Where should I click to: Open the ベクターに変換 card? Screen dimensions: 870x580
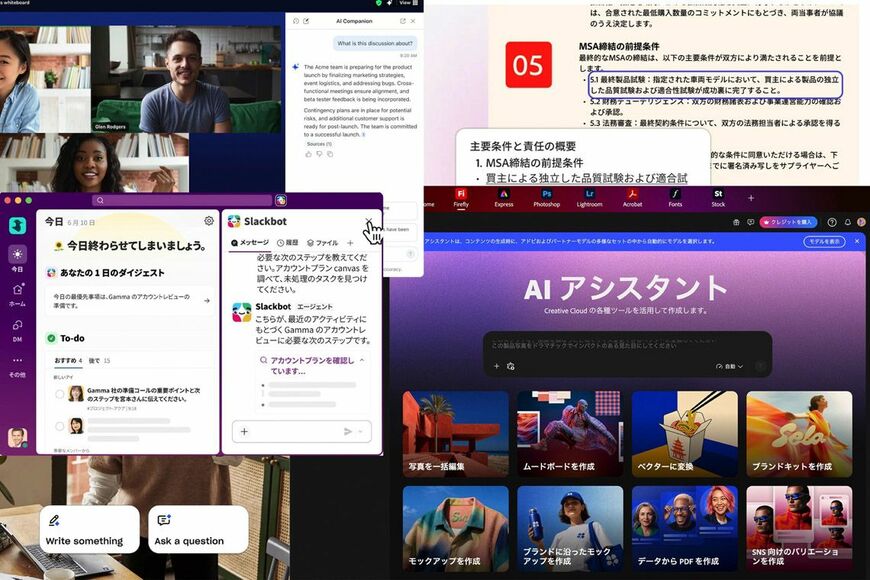point(685,433)
